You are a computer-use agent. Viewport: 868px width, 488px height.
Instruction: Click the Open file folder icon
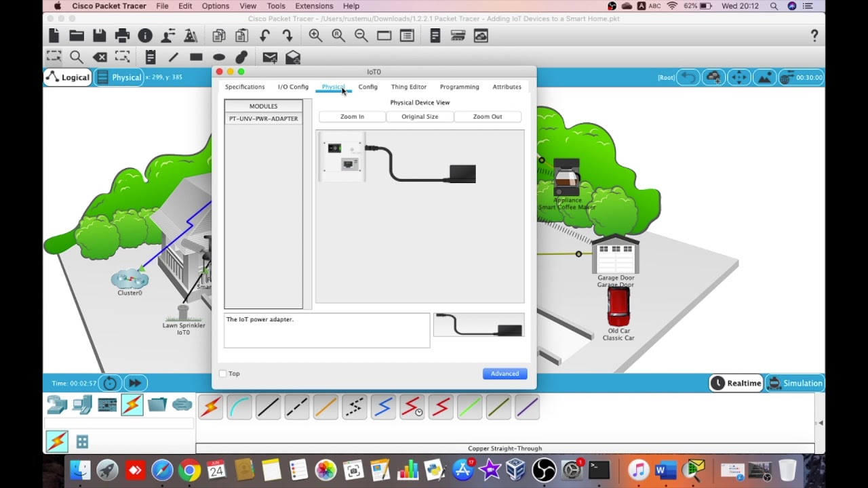click(77, 36)
